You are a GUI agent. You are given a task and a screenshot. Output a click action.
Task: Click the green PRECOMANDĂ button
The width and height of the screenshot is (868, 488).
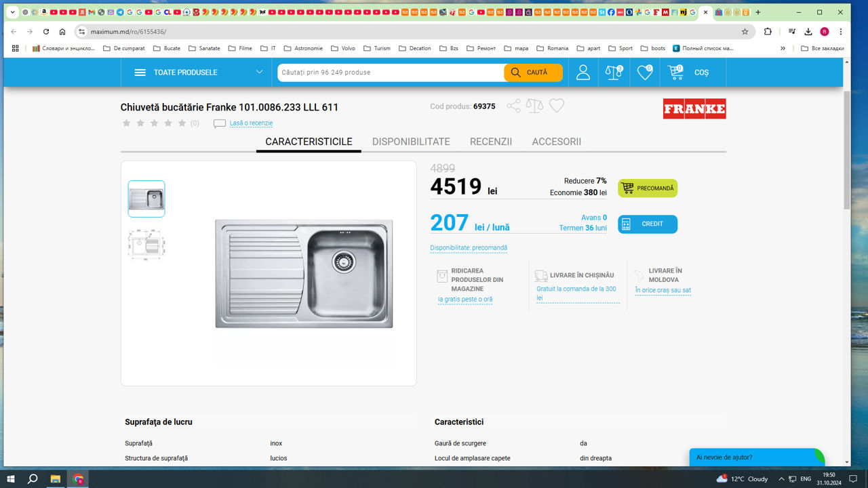[x=648, y=188]
